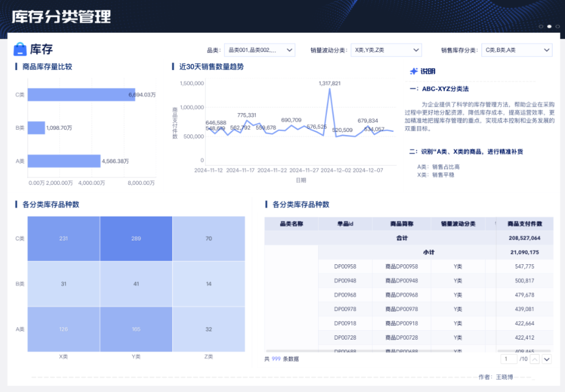Screen dimensions: 565x392
Task: Click the 销量波动分类 column header
Action: [x=458, y=224]
